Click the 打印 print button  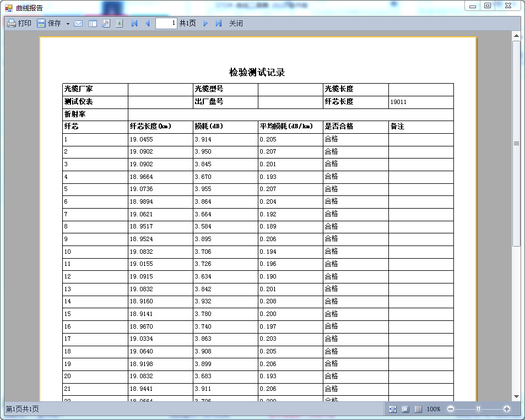point(19,24)
